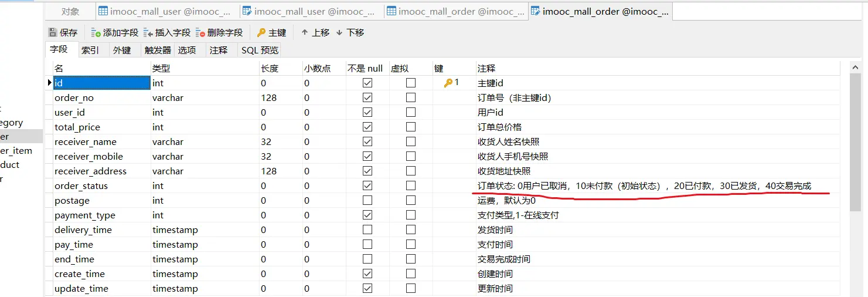Select second imooc_mall_user designer tab
Viewport: 868px width, 297px height.
312,11
